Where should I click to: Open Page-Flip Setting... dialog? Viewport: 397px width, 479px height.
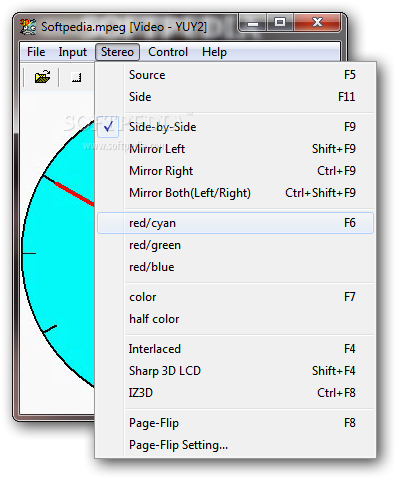tap(235, 445)
